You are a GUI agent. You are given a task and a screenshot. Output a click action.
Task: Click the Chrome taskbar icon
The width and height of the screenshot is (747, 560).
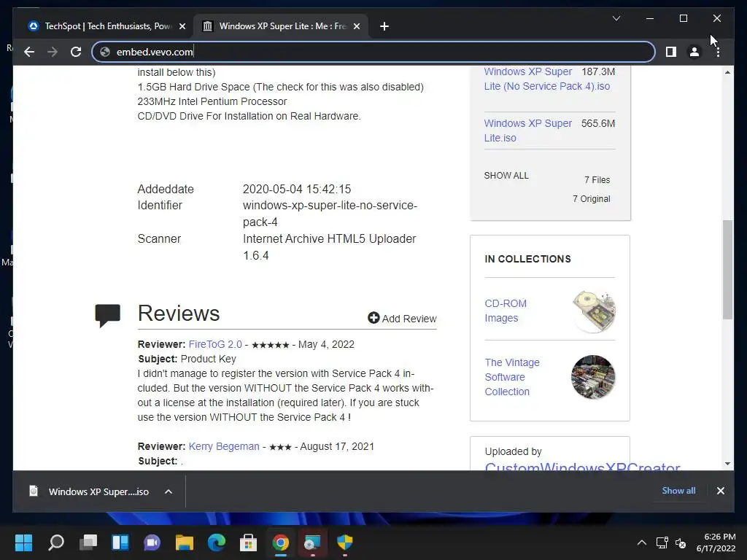click(x=281, y=542)
